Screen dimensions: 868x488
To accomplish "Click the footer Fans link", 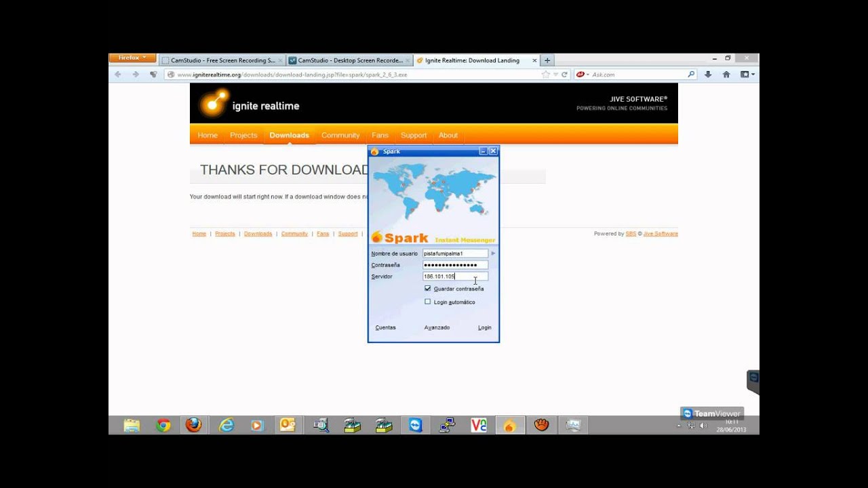I will [x=323, y=234].
